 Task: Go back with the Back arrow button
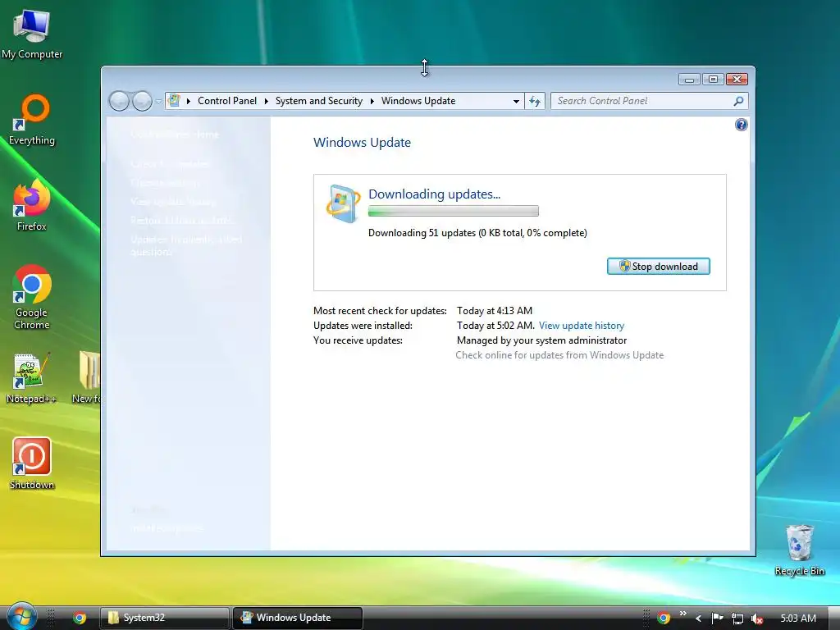pos(119,101)
